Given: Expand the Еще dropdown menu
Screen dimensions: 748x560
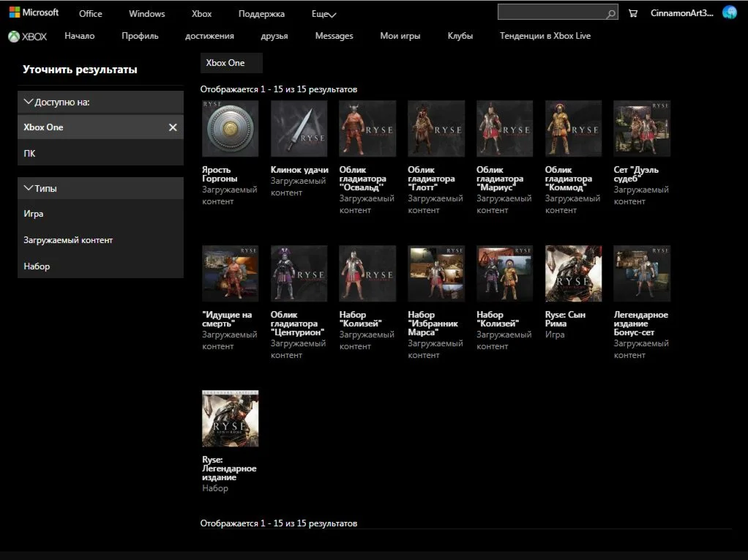Looking at the screenshot, I should pos(323,14).
